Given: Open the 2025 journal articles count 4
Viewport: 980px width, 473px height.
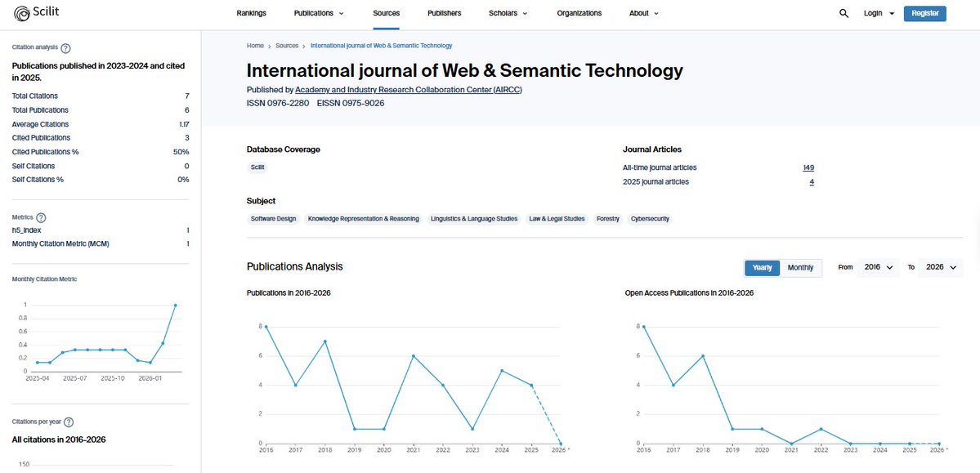Looking at the screenshot, I should 812,182.
